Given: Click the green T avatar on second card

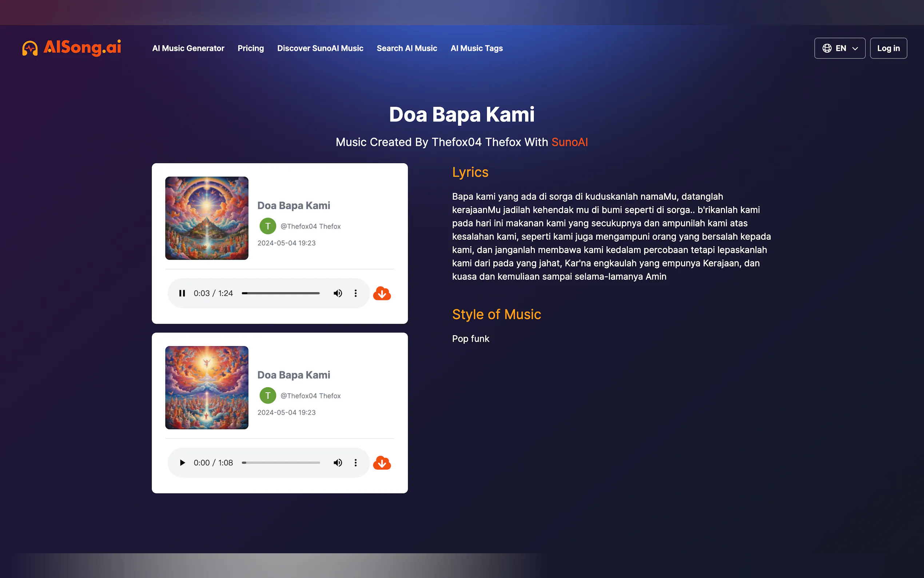Looking at the screenshot, I should point(268,396).
